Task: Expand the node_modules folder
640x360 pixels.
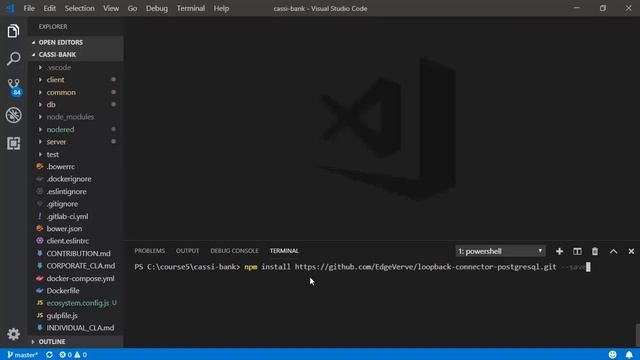Action: point(76,117)
